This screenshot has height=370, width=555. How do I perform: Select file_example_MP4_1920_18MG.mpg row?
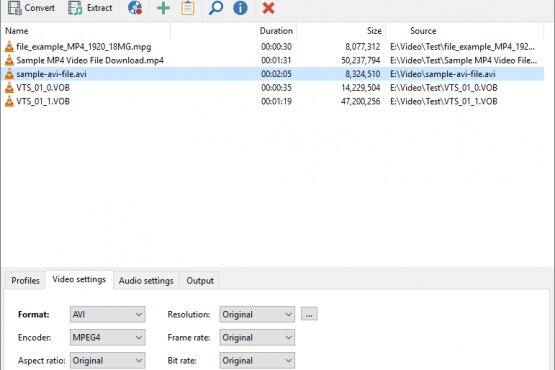pos(273,46)
